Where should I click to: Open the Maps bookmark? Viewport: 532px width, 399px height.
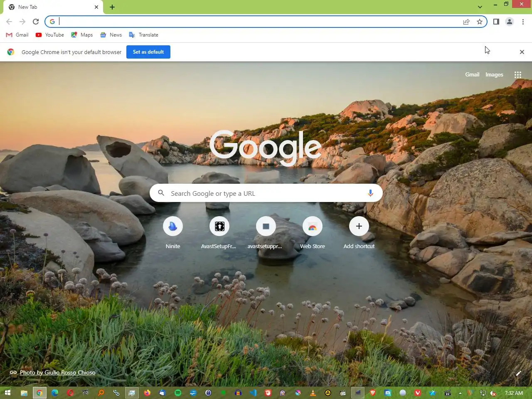(82, 35)
